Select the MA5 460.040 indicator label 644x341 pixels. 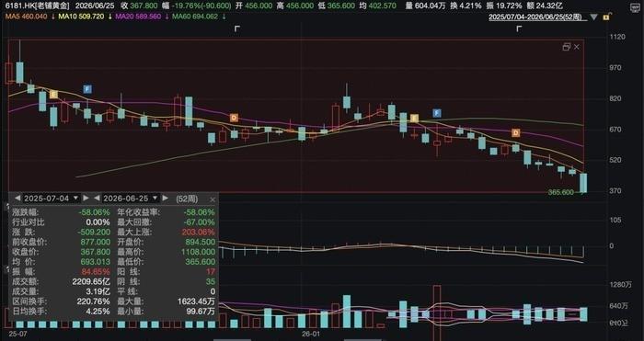(x=28, y=17)
